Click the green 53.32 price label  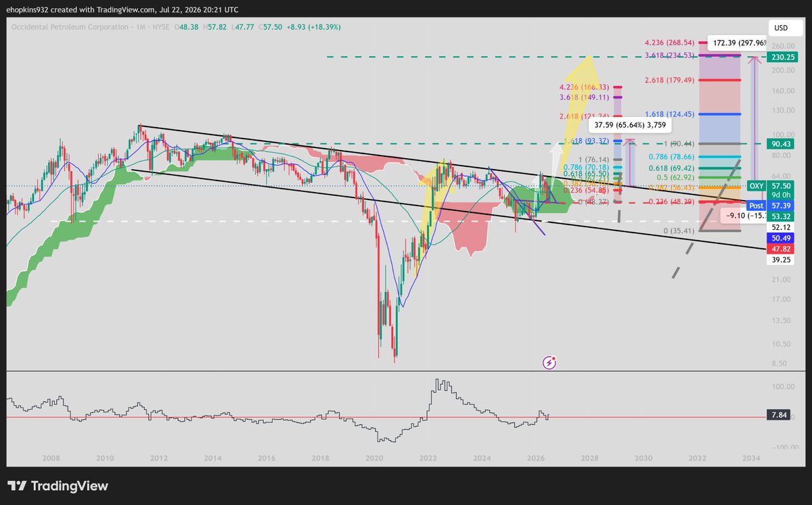(x=780, y=216)
